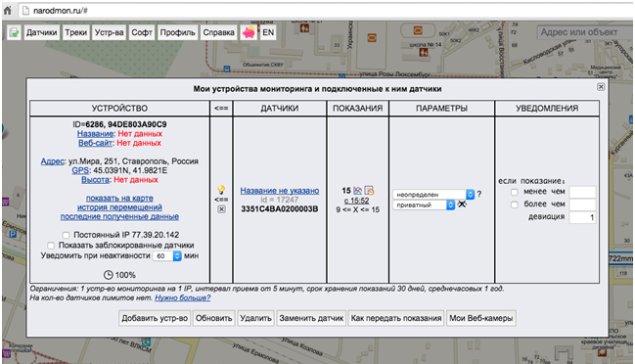Expand the приватный access dropdown

[424, 205]
